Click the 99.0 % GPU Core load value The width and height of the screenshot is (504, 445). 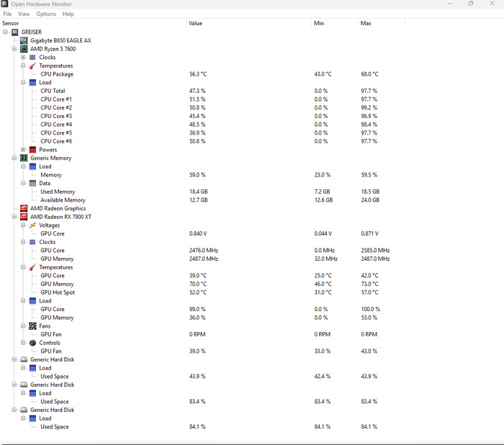tap(197, 309)
